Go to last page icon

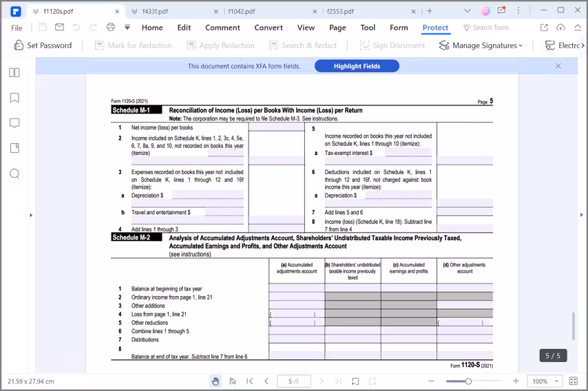pyautogui.click(x=338, y=381)
